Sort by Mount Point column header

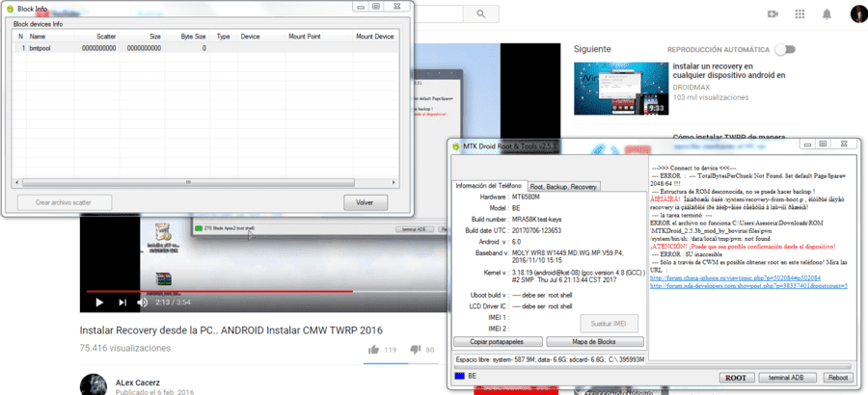click(x=305, y=37)
